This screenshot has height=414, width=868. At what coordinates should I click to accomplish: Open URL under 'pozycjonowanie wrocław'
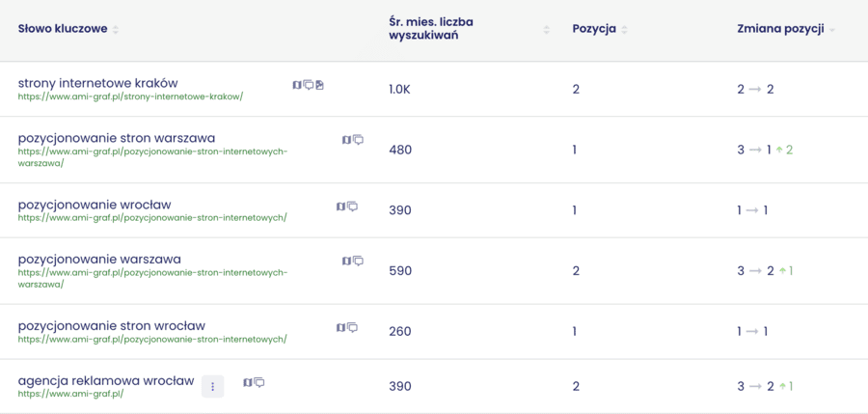pos(152,218)
